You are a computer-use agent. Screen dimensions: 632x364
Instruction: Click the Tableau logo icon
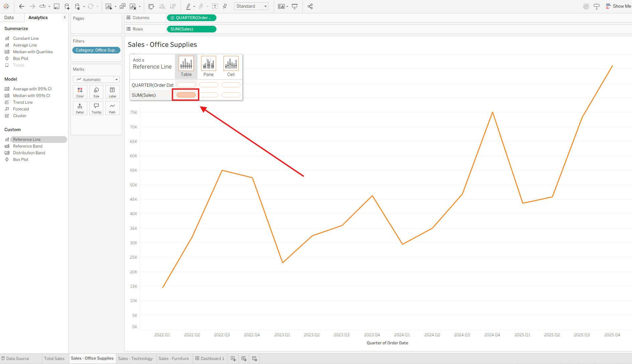click(x=6, y=6)
